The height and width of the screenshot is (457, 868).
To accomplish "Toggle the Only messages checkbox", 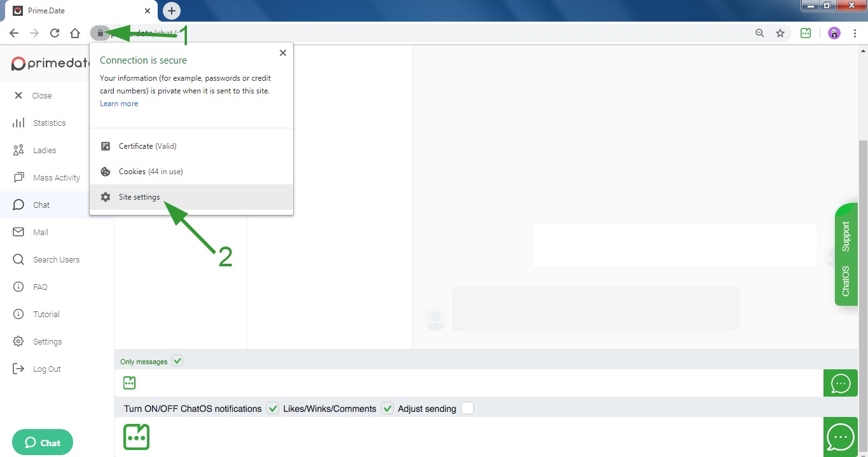I will (x=177, y=360).
